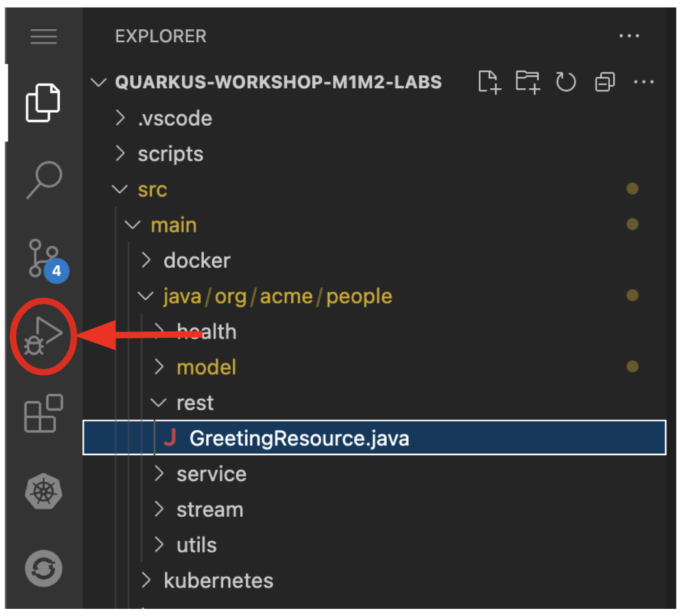Open the hamburger application menu
The width and height of the screenshot is (680, 616).
[44, 36]
